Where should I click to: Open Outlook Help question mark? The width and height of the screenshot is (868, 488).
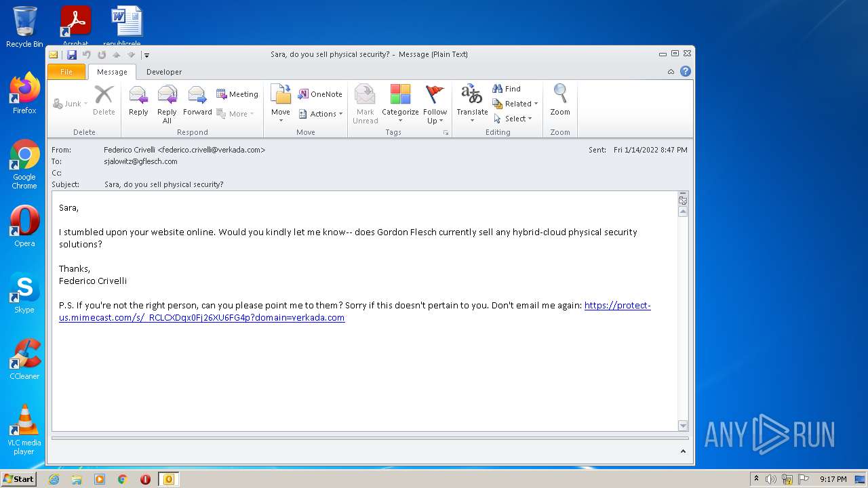[x=686, y=71]
